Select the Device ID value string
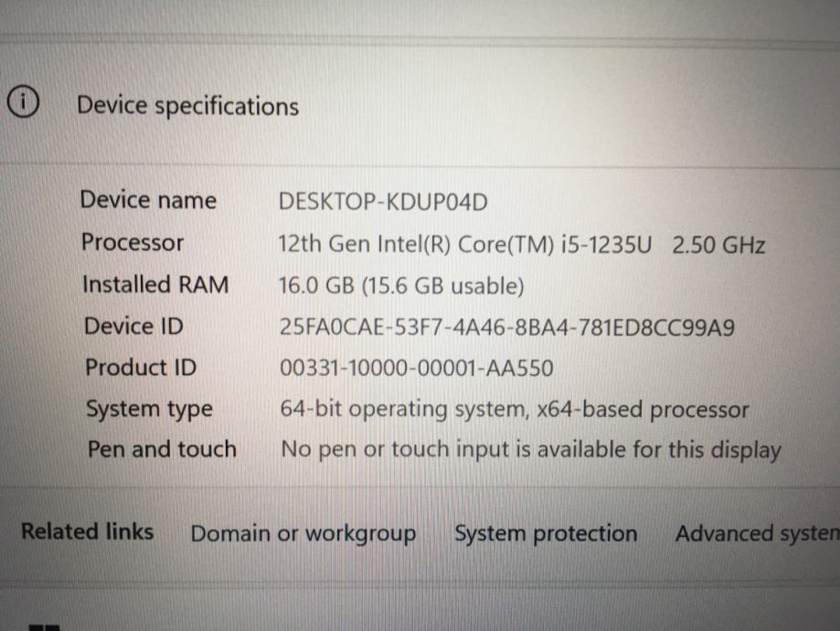 [x=507, y=327]
